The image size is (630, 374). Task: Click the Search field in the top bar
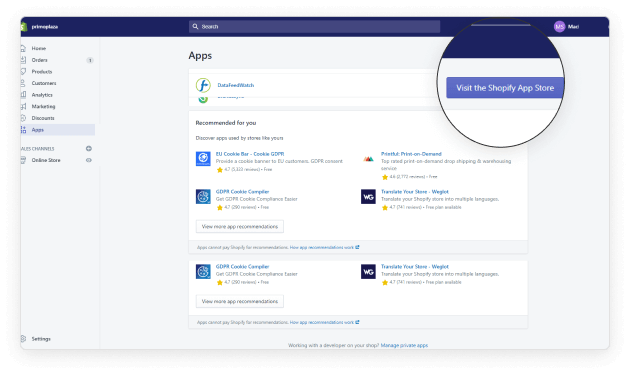(314, 27)
